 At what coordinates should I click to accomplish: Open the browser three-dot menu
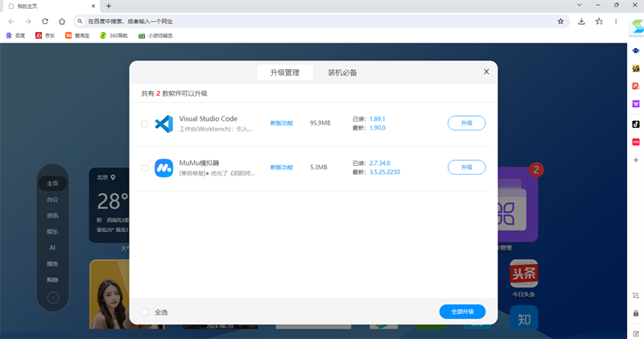[x=616, y=22]
